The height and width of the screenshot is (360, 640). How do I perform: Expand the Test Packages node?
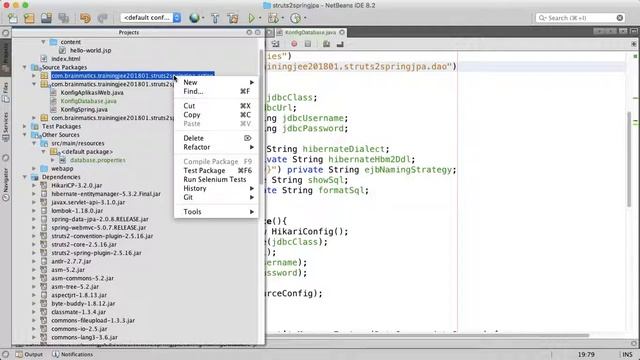point(25,127)
